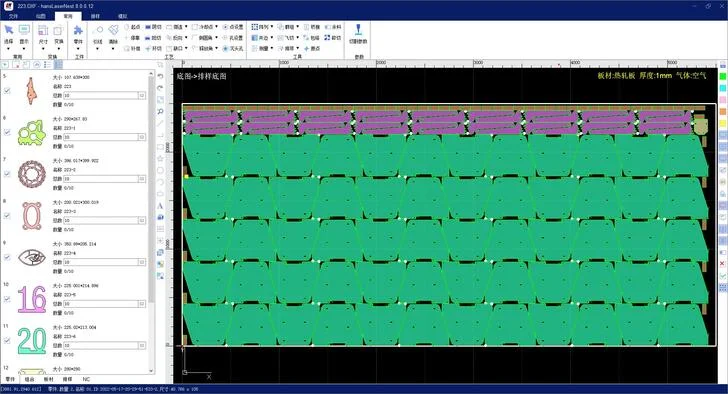Open the 文件 file menu tab
The image size is (728, 394).
coord(13,16)
